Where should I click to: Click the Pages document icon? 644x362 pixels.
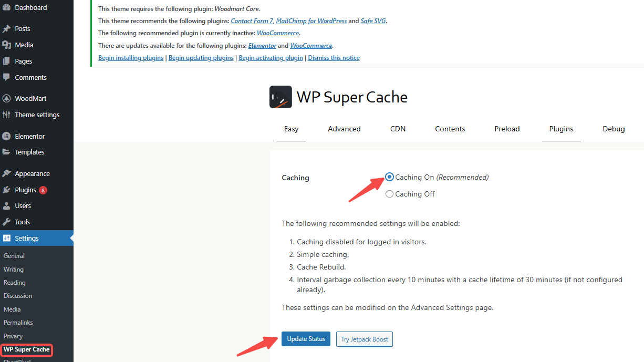[x=7, y=61]
